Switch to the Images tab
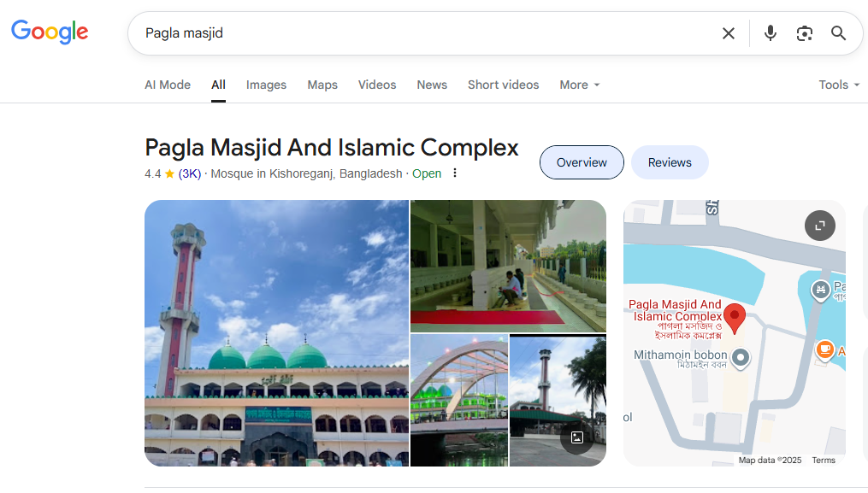Image resolution: width=868 pixels, height=493 pixels. (x=266, y=85)
